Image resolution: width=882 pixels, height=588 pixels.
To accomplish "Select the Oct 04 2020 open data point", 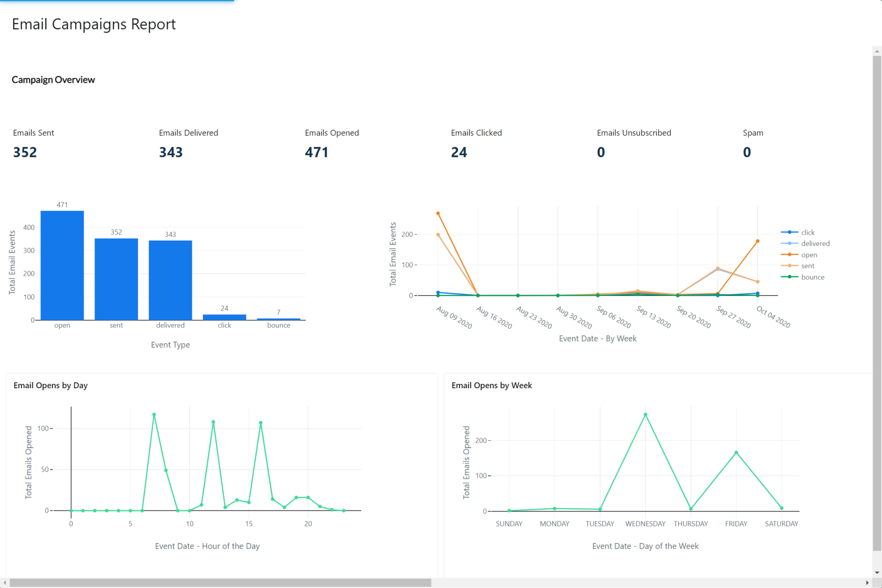I will click(758, 241).
